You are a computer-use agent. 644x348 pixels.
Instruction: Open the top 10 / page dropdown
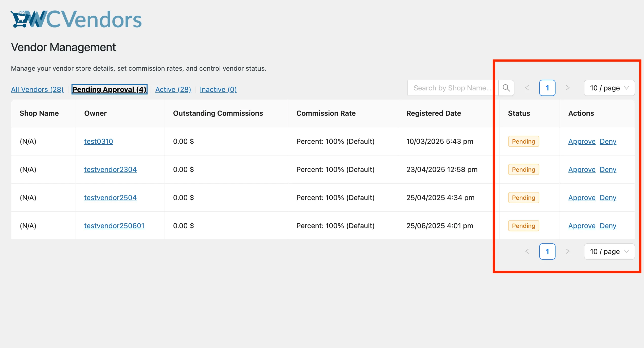(x=609, y=88)
